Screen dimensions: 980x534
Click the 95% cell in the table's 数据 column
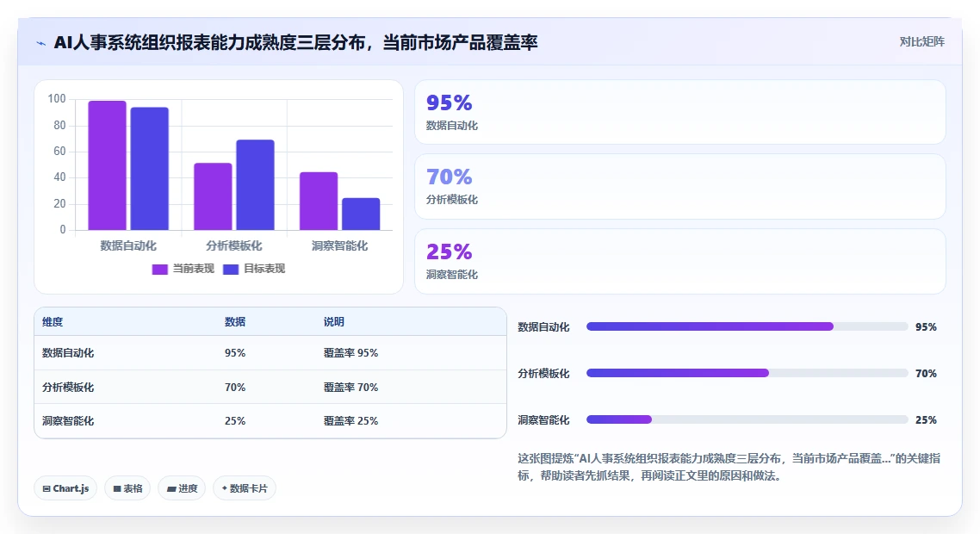(235, 352)
